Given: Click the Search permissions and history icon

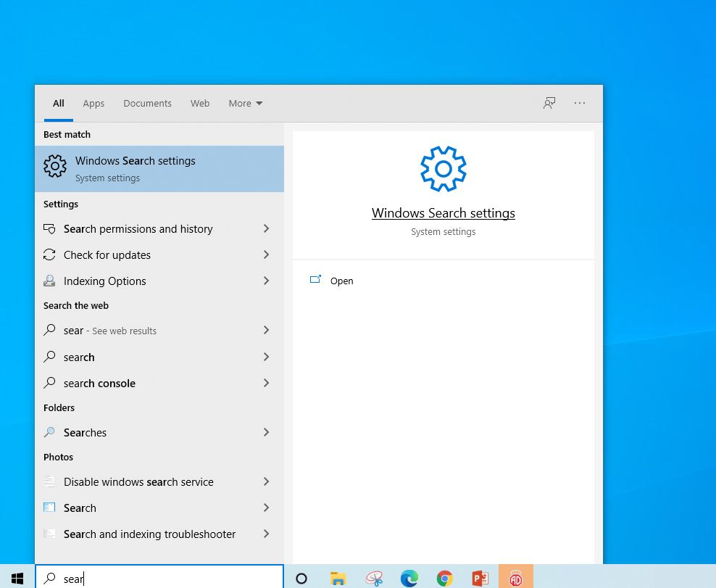Looking at the screenshot, I should [49, 228].
